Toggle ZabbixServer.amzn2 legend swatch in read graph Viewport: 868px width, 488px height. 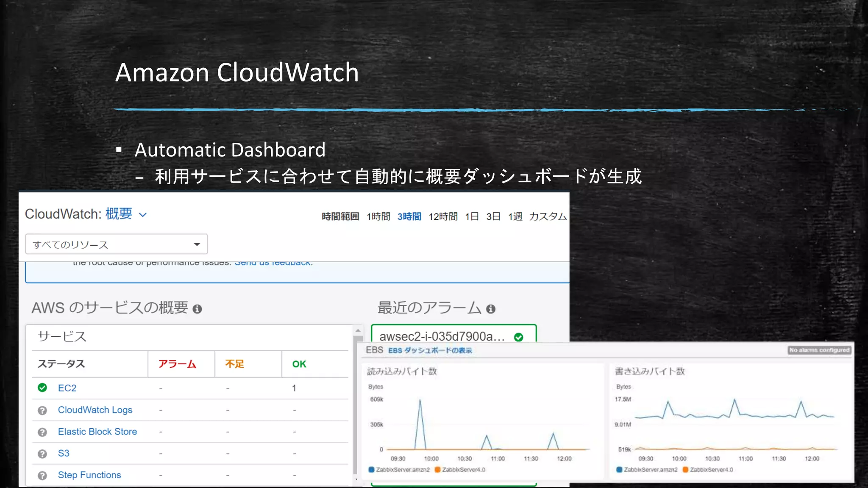371,469
